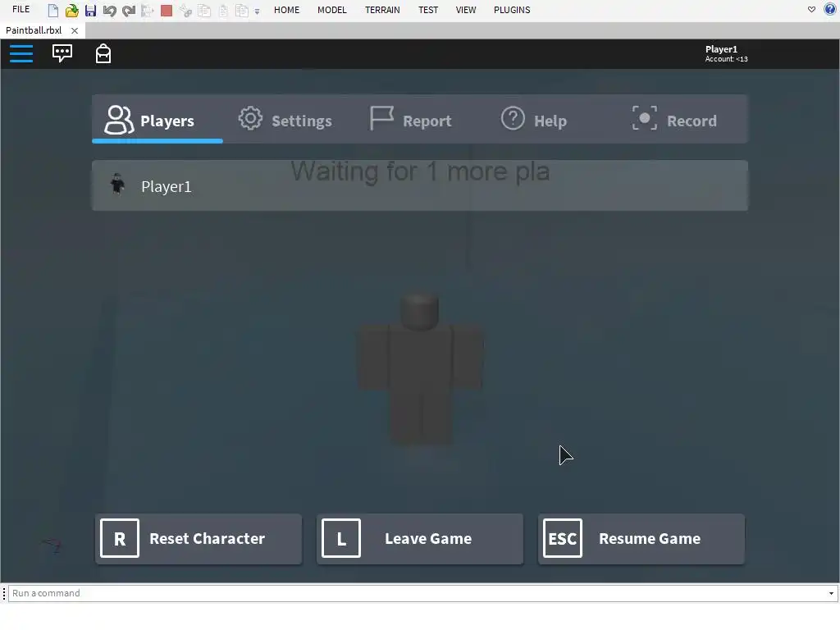Click the Resume Game button

click(x=641, y=538)
